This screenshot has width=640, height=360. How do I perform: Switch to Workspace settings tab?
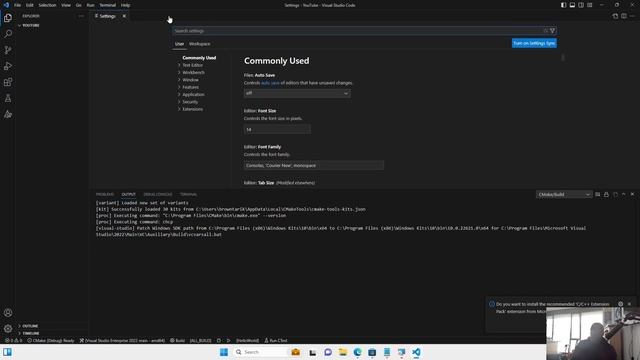200,44
